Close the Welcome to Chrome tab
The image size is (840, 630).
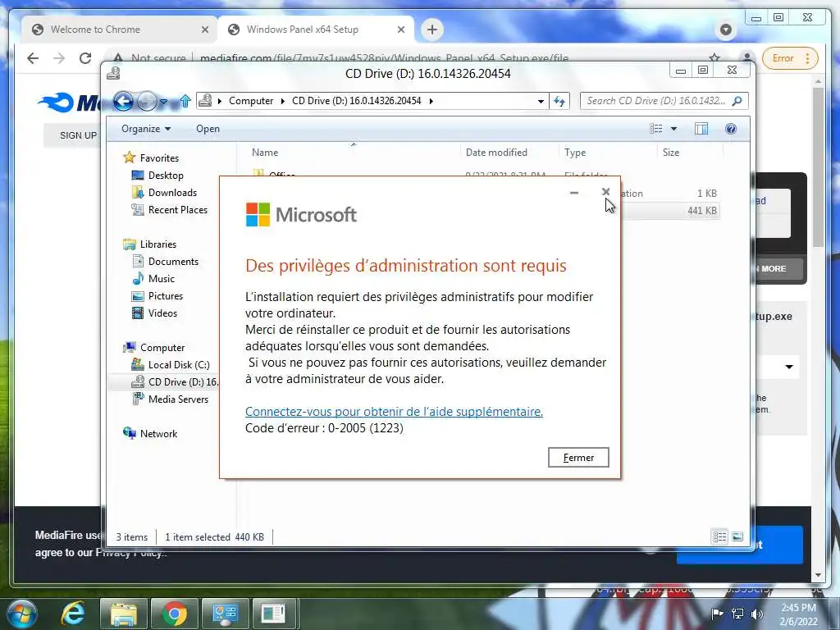click(204, 30)
